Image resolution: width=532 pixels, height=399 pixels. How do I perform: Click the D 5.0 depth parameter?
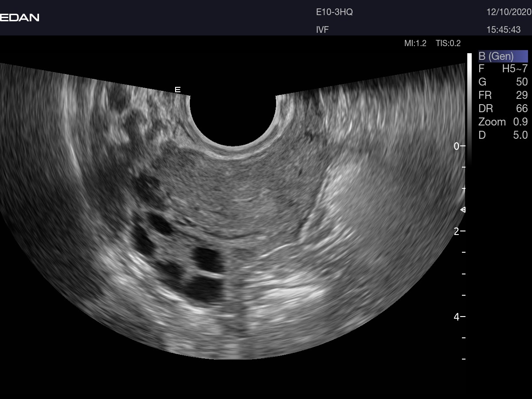[x=503, y=135]
